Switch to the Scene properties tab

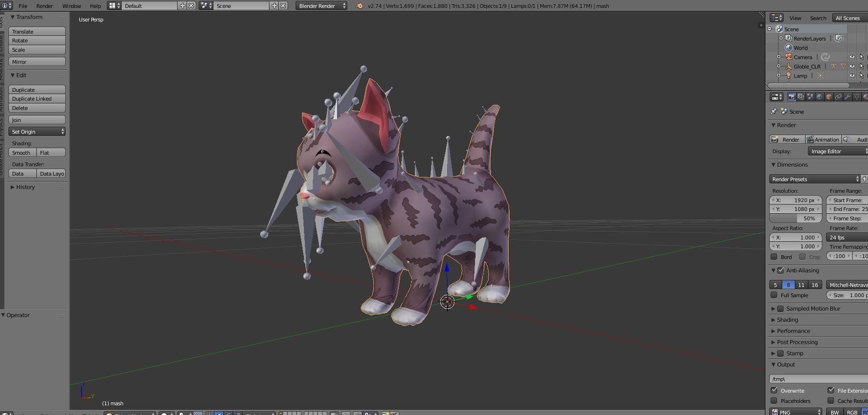coord(810,97)
